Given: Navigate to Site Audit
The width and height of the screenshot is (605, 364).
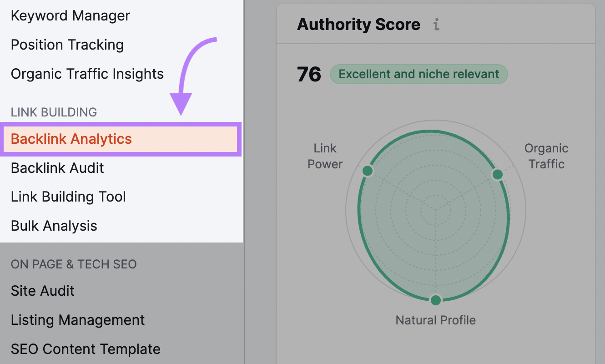Looking at the screenshot, I should (43, 291).
